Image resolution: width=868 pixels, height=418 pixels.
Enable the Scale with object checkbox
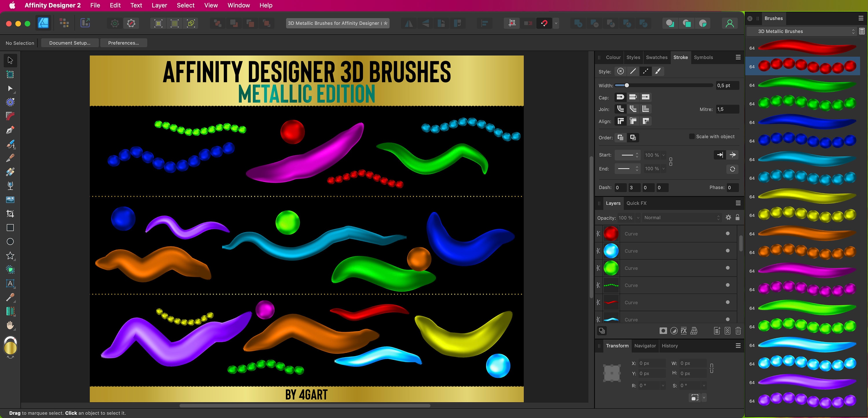[x=692, y=136]
